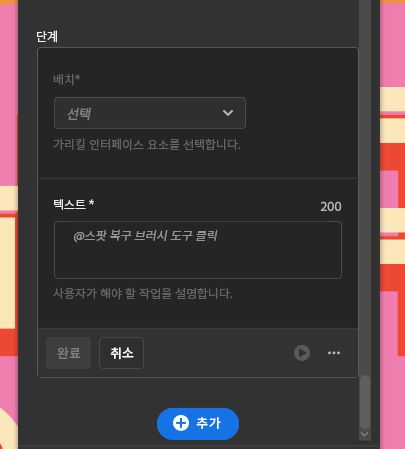Click the 텍스트 * field label

(x=74, y=204)
